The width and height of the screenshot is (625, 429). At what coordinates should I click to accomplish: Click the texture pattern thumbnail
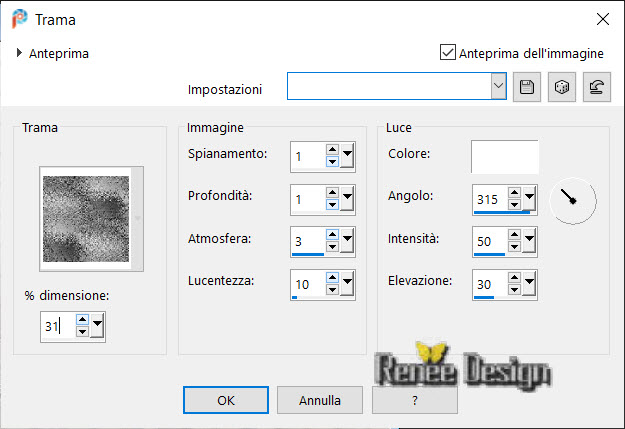[x=86, y=219]
